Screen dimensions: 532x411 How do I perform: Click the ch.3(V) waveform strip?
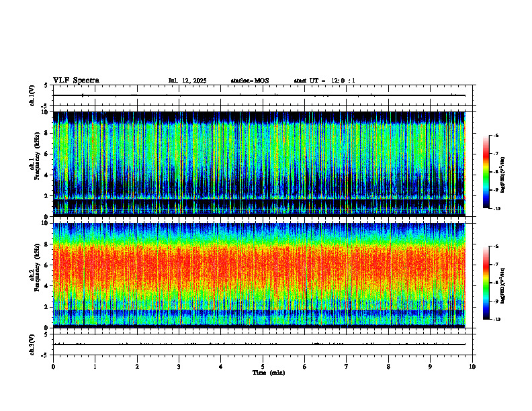point(263,345)
